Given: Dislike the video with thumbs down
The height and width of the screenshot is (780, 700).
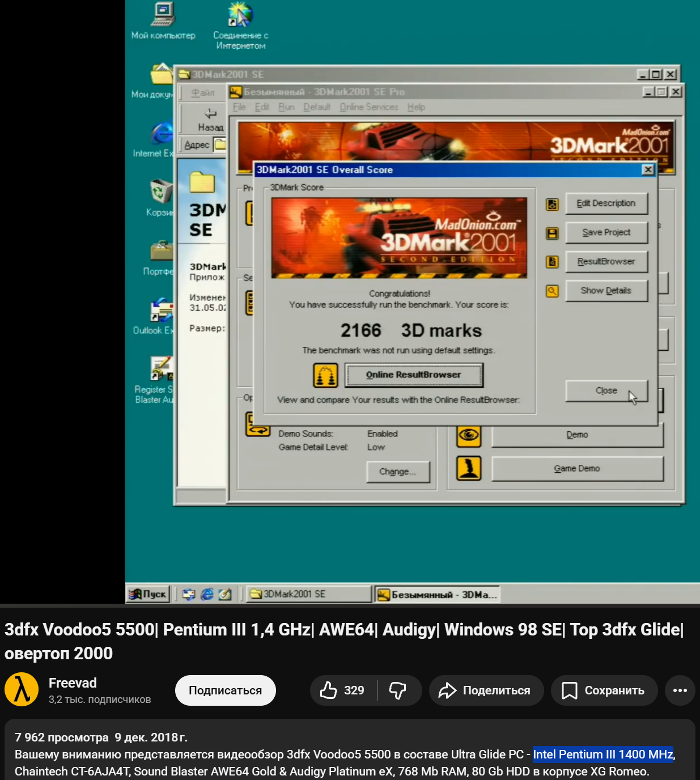Looking at the screenshot, I should click(399, 690).
